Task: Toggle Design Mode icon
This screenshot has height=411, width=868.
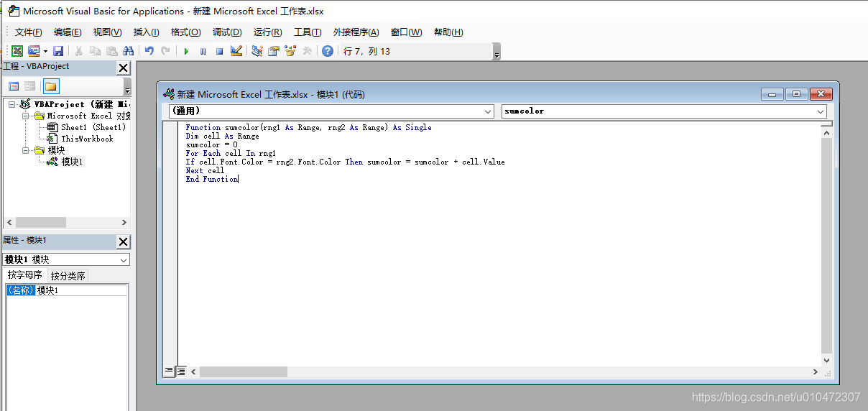Action: (x=236, y=51)
